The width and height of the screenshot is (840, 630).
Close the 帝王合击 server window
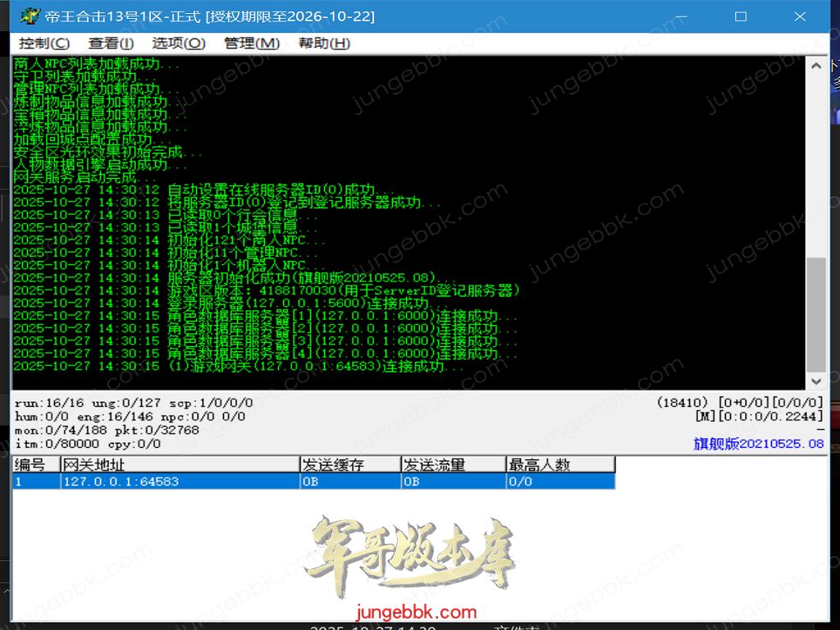tap(801, 16)
